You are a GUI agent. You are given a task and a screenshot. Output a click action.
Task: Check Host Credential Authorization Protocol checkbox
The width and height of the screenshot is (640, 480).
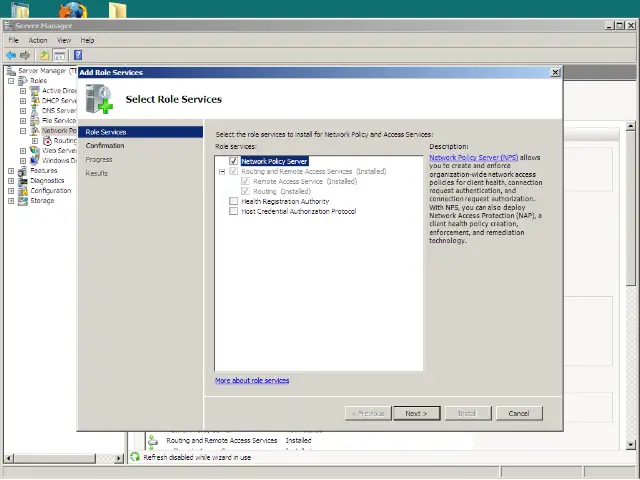coord(233,211)
